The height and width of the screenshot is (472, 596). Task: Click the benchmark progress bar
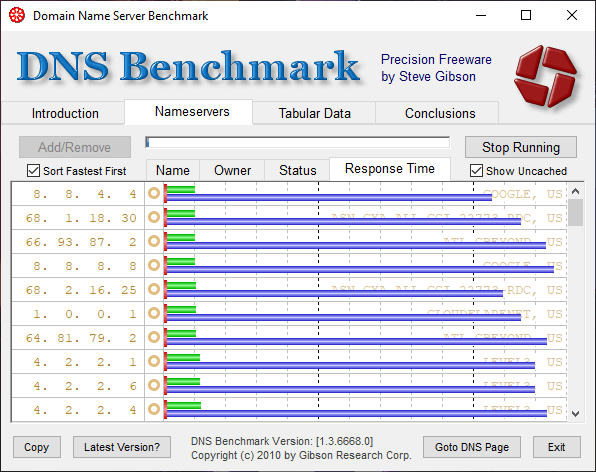pos(298,143)
